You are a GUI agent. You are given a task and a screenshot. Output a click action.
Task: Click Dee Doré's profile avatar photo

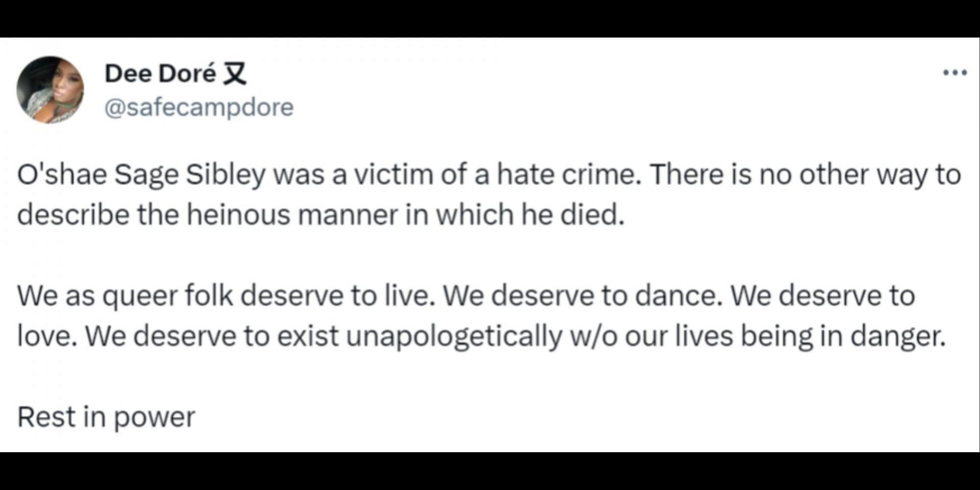50,90
